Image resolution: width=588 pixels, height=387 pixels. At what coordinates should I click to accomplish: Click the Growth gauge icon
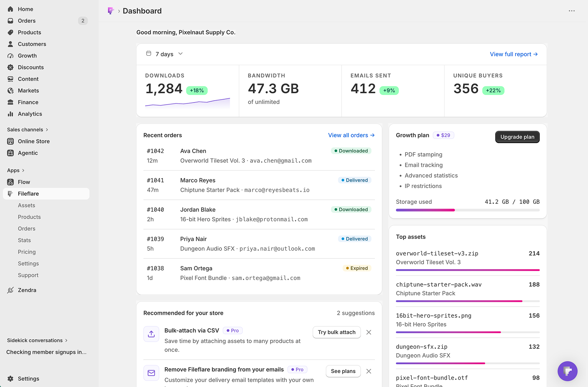tap(10, 56)
